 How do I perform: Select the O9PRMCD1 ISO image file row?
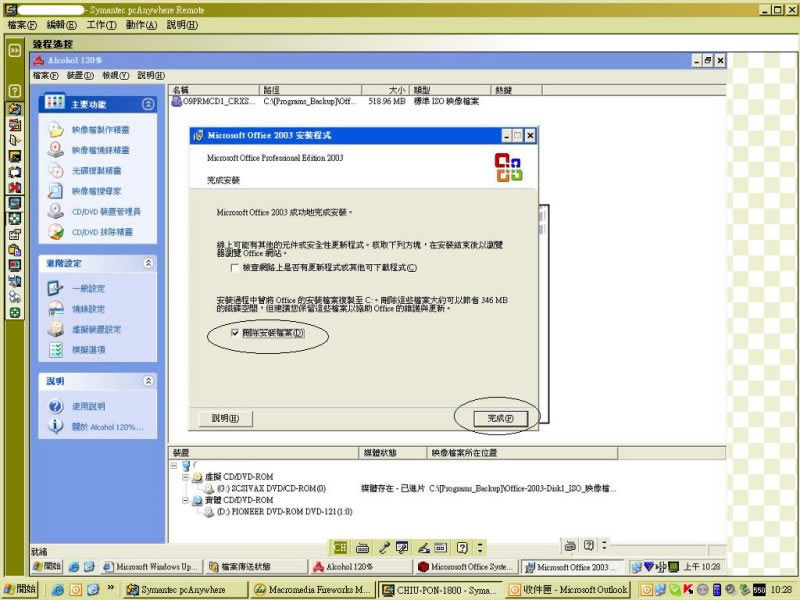(214, 101)
